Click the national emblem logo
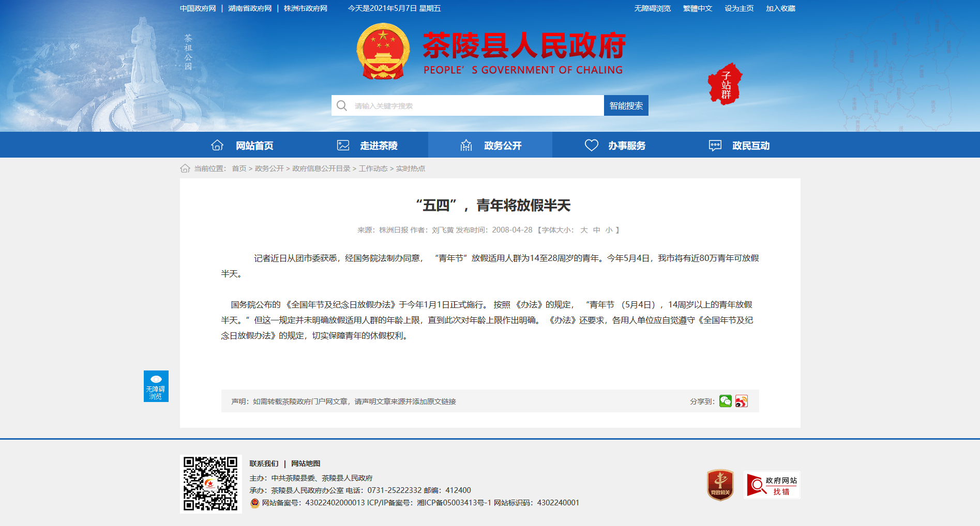The height and width of the screenshot is (526, 980). coord(383,52)
